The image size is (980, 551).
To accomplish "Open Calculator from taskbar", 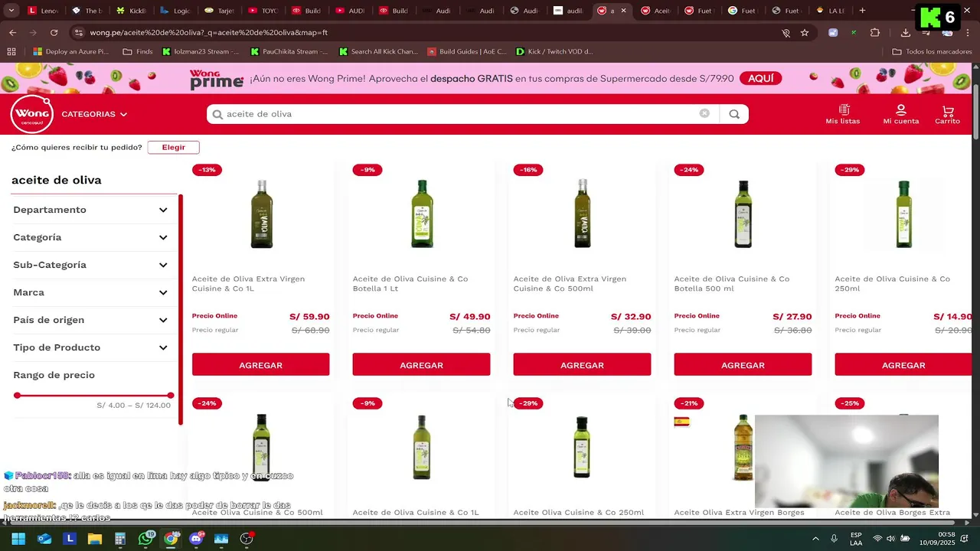I will [x=119, y=539].
